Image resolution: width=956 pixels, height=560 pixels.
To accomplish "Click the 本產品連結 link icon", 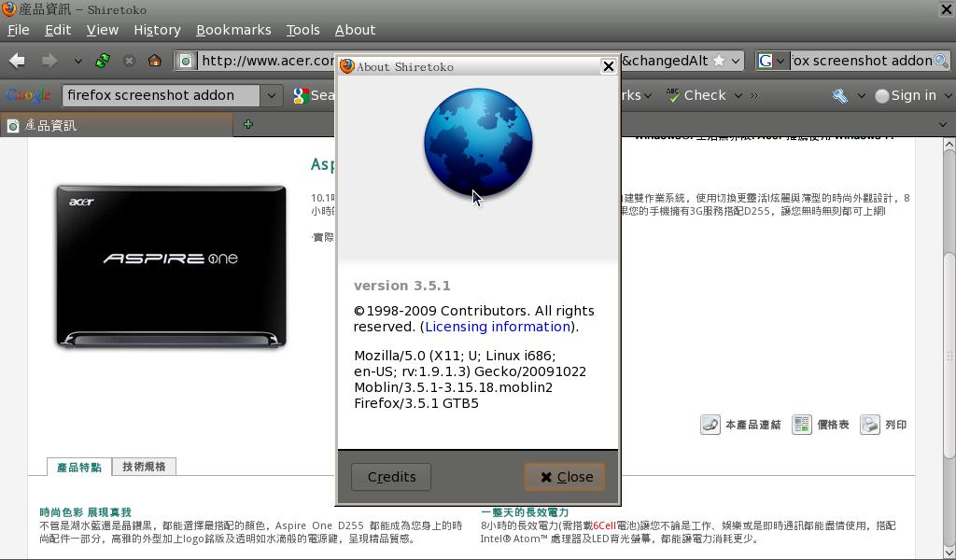I will coord(710,425).
